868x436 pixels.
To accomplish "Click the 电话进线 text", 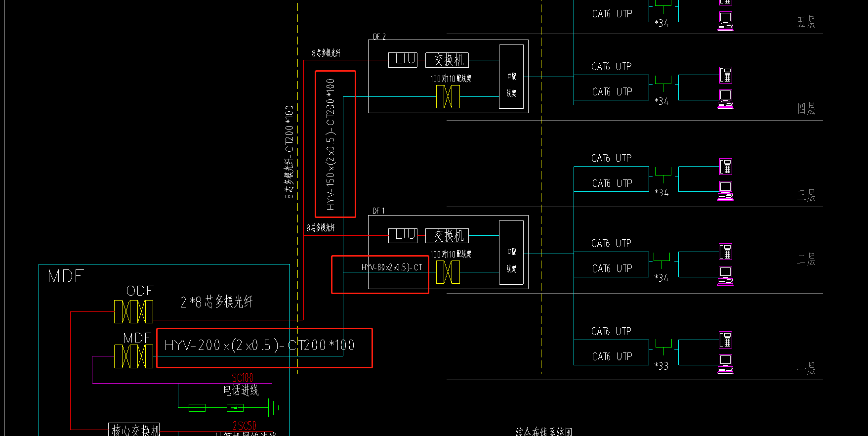I will (x=241, y=390).
